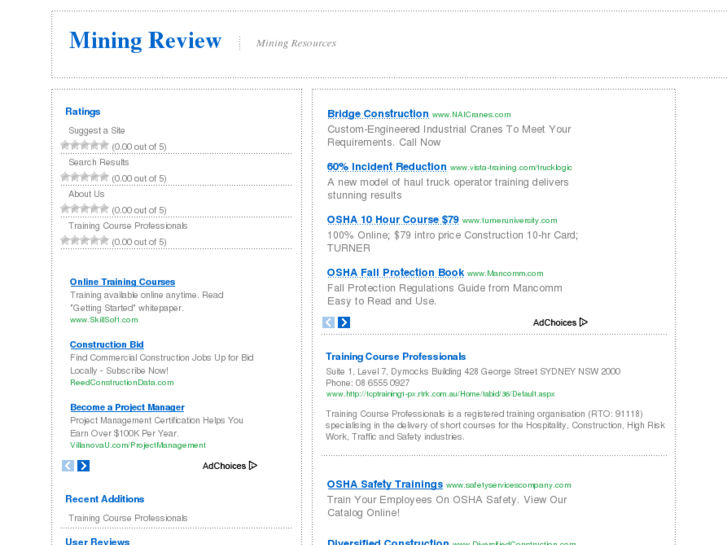The height and width of the screenshot is (545, 727).
Task: Open Training Course Professionals under Recent Additions
Action: click(x=128, y=518)
